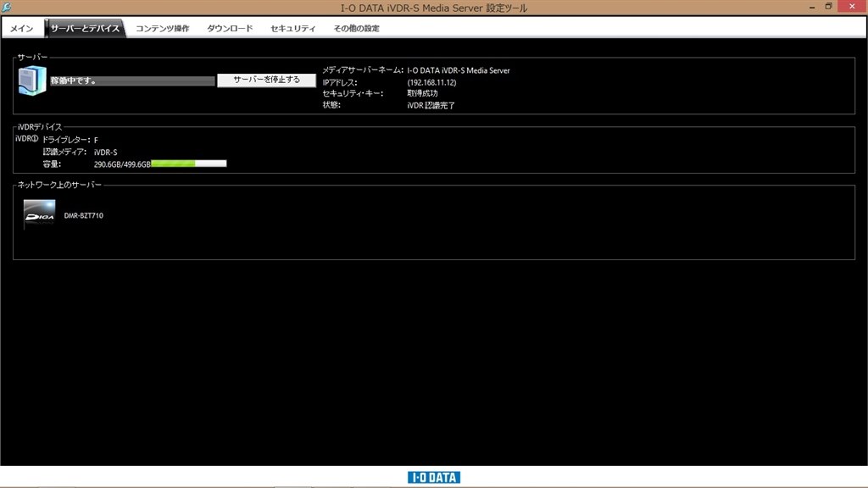The image size is (868, 488).
Task: Select the サーバーとデバイス tab
Action: [x=86, y=27]
